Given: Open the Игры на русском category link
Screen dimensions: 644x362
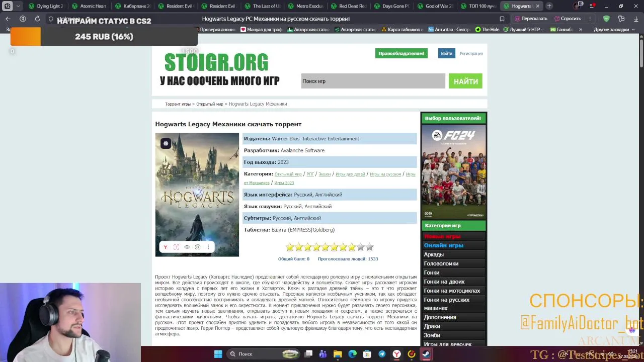Looking at the screenshot, I should pyautogui.click(x=385, y=174).
